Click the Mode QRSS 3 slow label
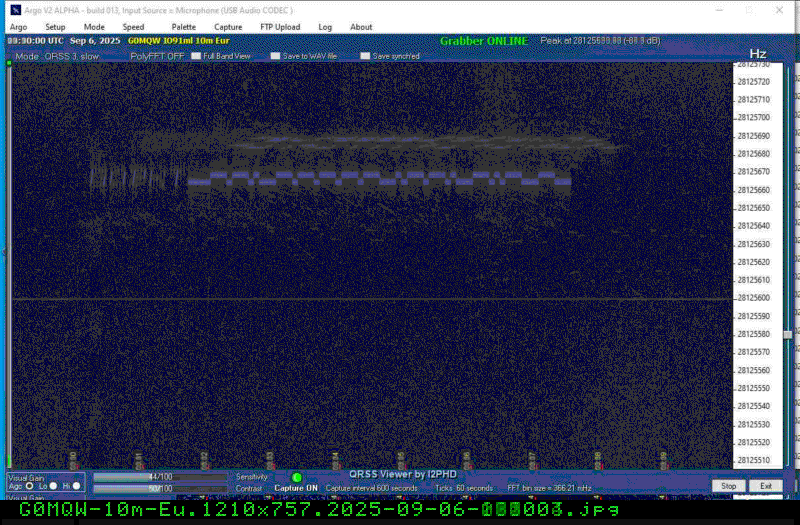 [x=57, y=56]
